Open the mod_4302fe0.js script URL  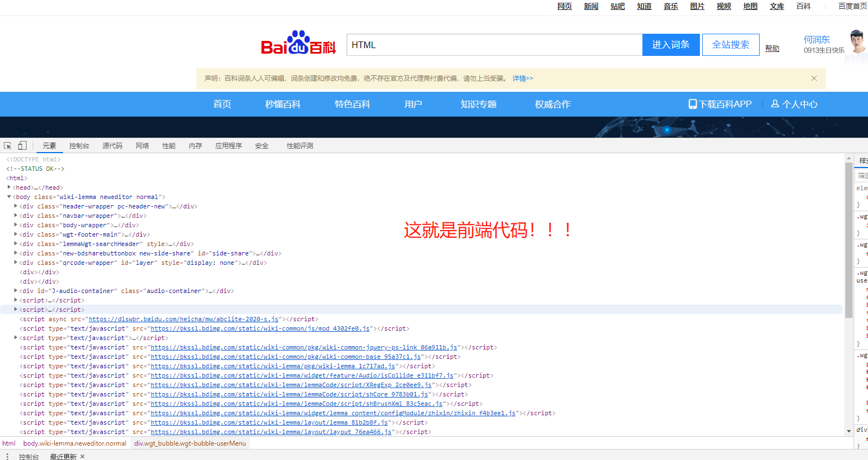[260, 328]
